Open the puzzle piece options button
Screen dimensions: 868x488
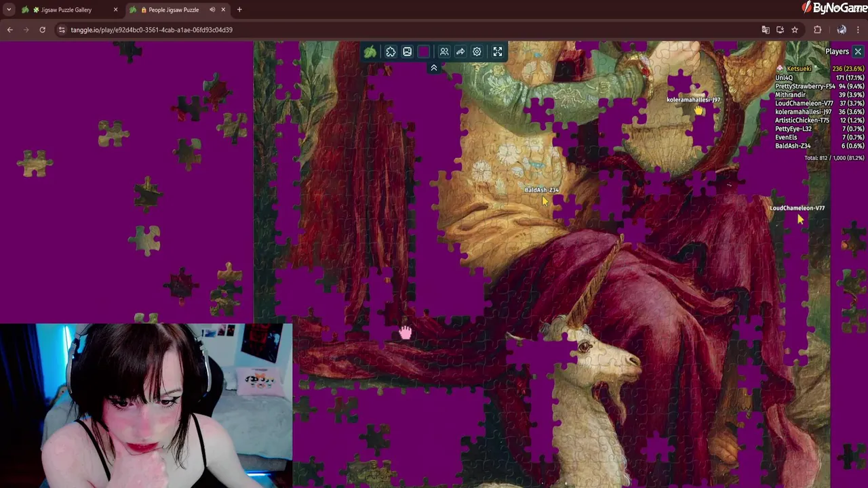pyautogui.click(x=391, y=52)
